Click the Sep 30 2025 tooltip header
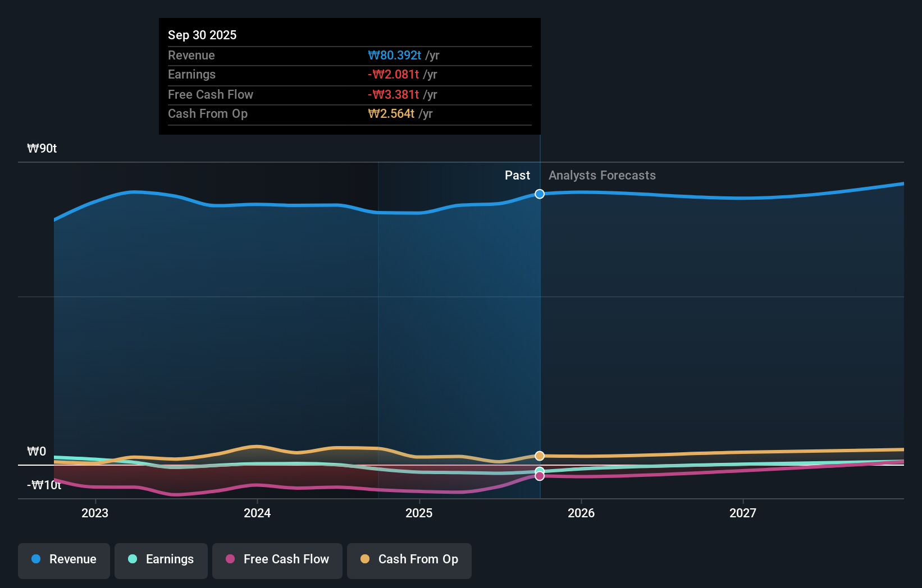 (202, 35)
